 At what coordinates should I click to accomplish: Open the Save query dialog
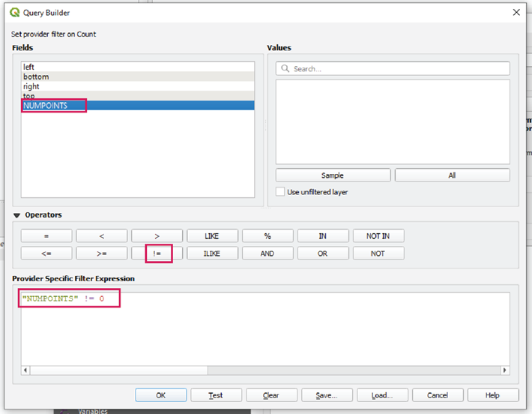tap(327, 395)
